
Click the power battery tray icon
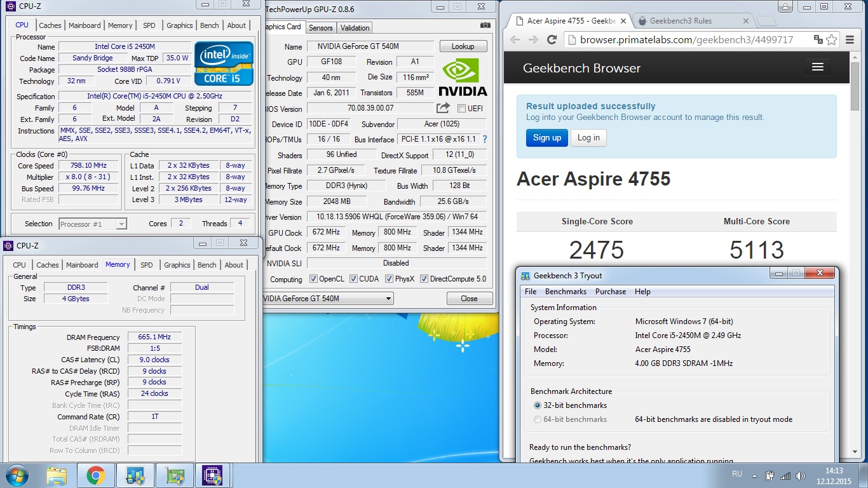tap(770, 475)
